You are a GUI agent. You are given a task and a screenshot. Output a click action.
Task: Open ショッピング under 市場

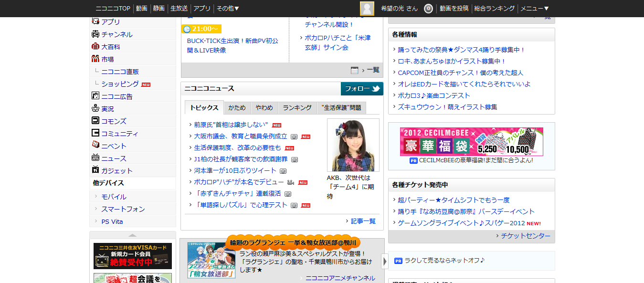click(120, 84)
